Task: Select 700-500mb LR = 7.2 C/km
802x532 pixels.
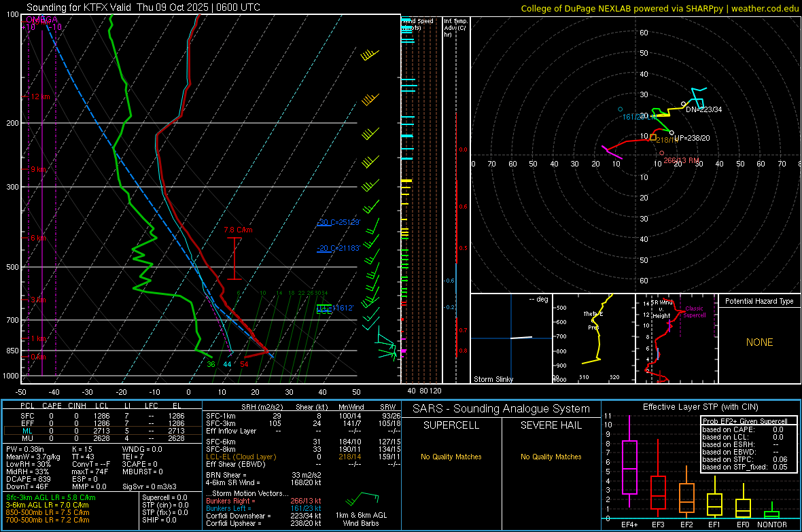Action: pyautogui.click(x=48, y=520)
